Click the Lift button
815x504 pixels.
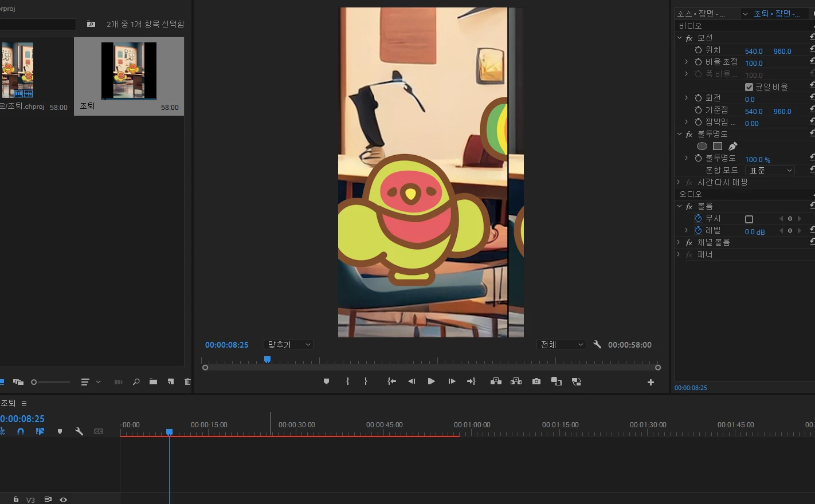[x=496, y=381]
